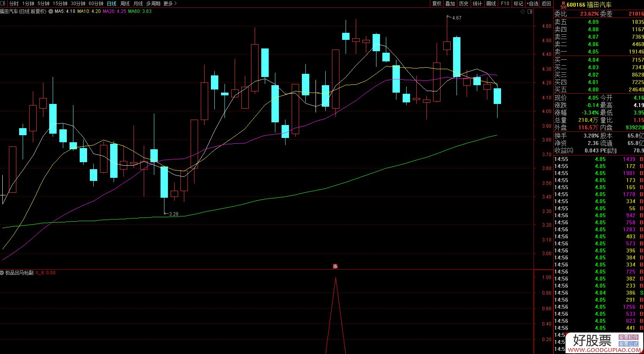Open 历史 history button
The height and width of the screenshot is (354, 644).
pos(464,4)
